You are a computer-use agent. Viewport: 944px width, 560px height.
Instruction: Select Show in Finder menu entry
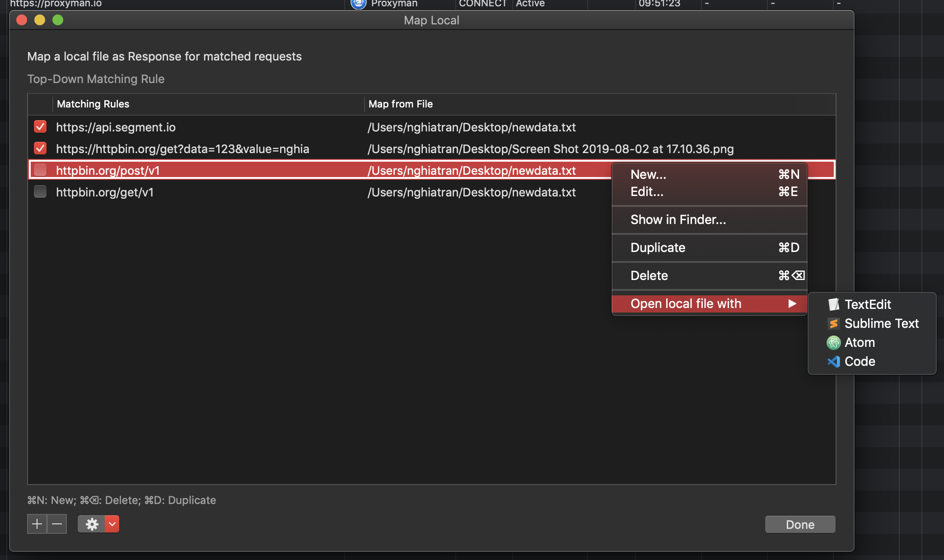click(678, 219)
